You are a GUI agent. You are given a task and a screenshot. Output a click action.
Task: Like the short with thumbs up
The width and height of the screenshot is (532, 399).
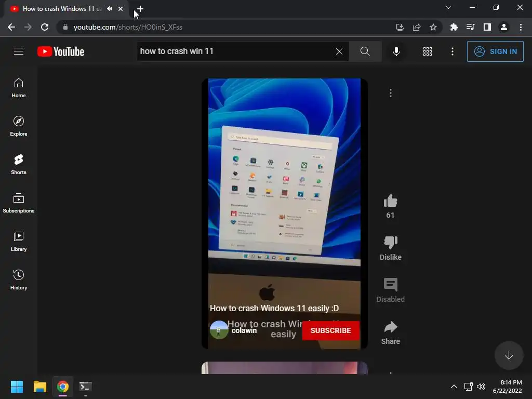point(391,201)
